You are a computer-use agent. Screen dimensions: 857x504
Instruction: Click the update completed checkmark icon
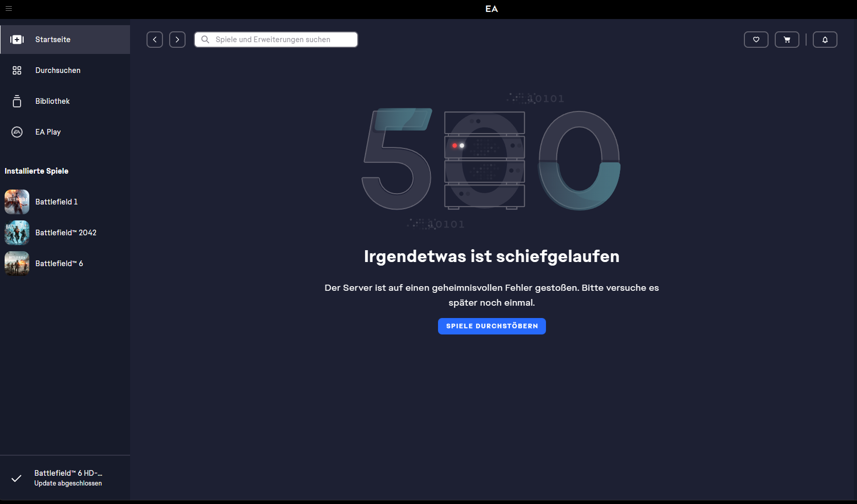(16, 478)
